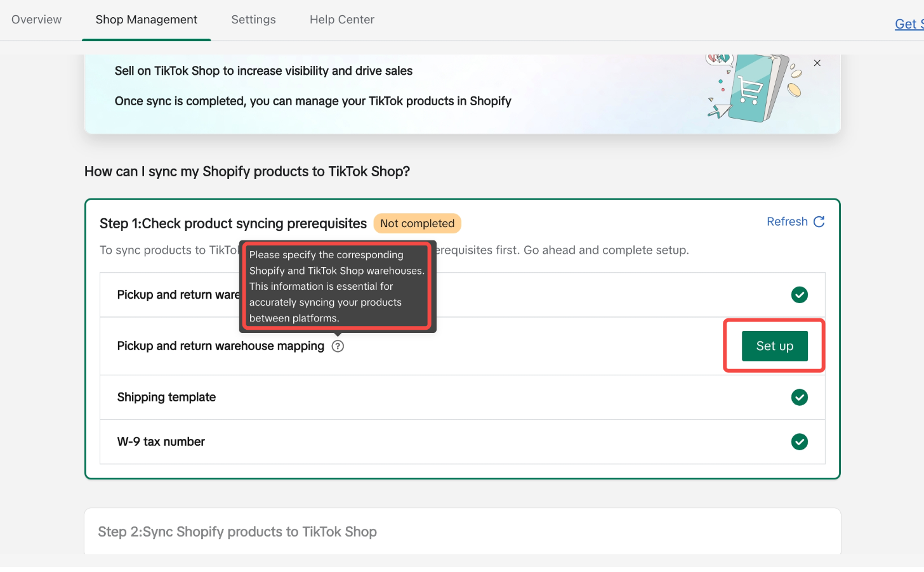
Task: Click the warehouse mapping tooltip text
Action: pyautogui.click(x=337, y=286)
